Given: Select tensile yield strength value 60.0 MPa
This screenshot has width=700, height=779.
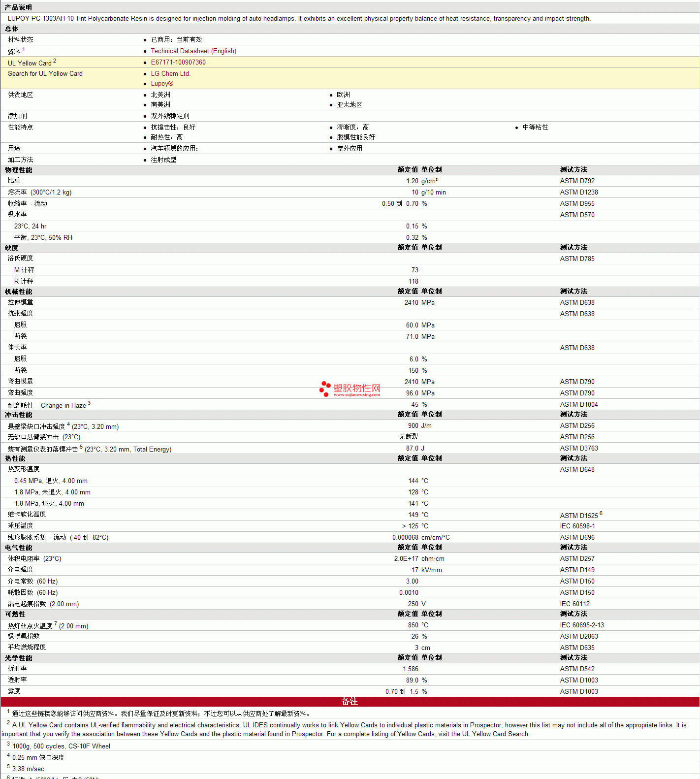Looking at the screenshot, I should click(420, 325).
